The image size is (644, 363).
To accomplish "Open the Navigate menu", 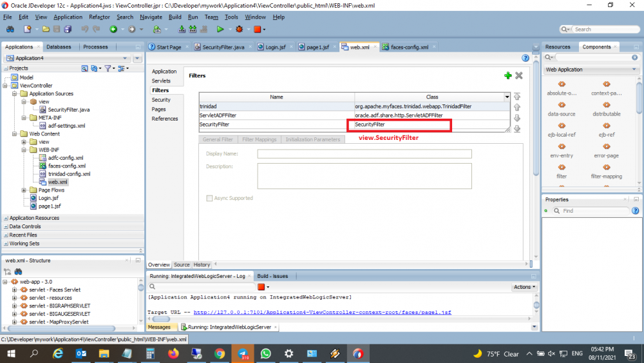I will pyautogui.click(x=151, y=17).
